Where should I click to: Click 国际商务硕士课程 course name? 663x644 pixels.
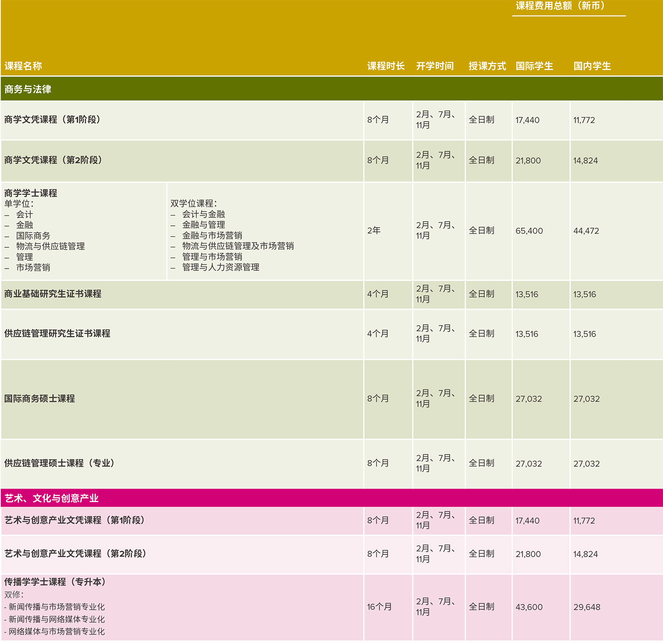tap(39, 399)
